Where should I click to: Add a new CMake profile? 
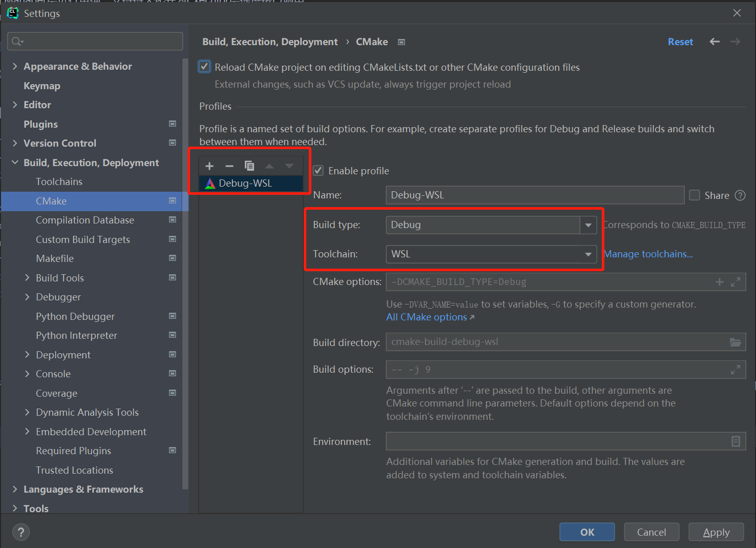tap(209, 166)
